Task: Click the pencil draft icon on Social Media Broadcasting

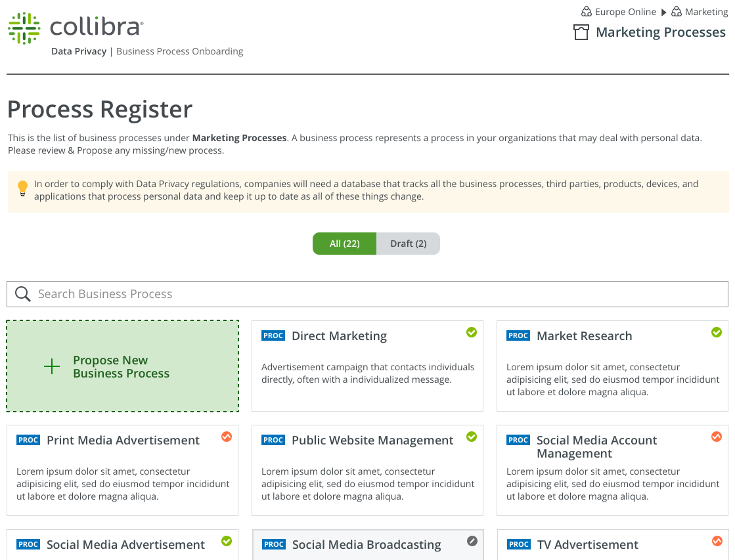Action: pos(472,541)
